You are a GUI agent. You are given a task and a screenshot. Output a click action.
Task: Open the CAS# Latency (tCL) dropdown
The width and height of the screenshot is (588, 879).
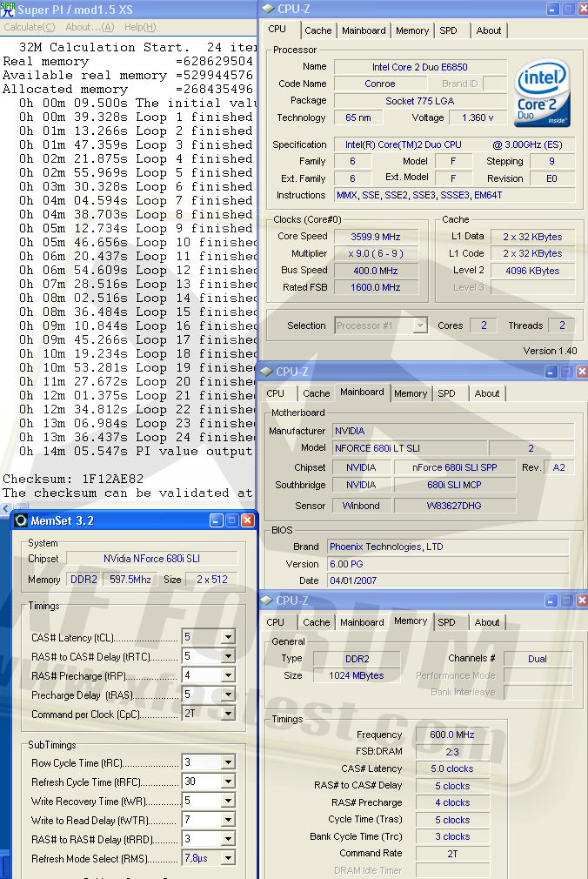[x=228, y=637]
